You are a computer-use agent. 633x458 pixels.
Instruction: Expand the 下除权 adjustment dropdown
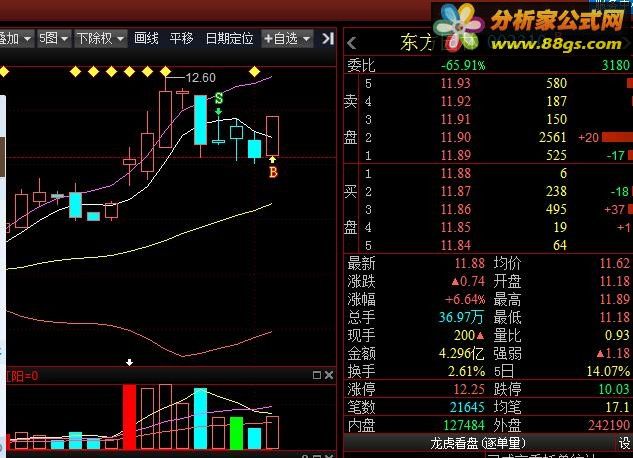101,39
